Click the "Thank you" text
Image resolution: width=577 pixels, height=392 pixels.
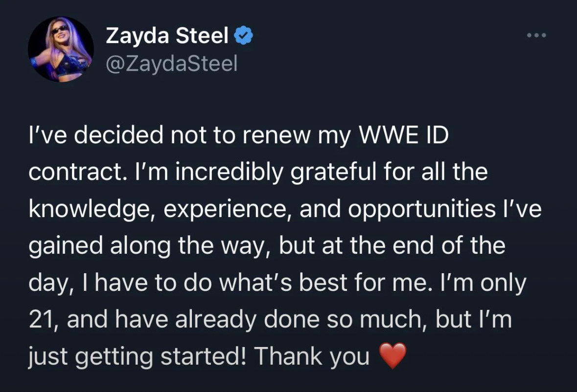tap(311, 356)
